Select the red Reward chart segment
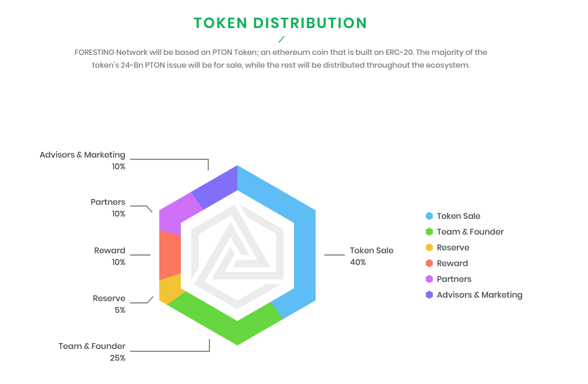The image size is (588, 384). click(x=169, y=255)
